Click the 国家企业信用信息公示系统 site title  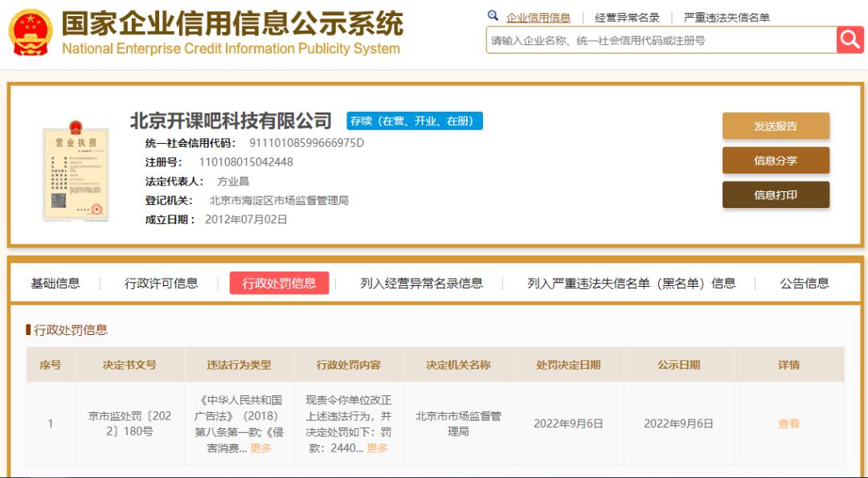(232, 23)
